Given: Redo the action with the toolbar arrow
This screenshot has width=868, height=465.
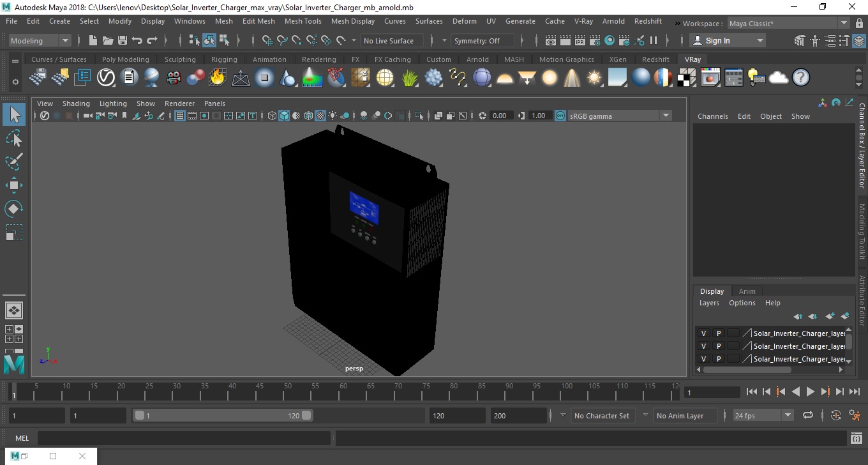Looking at the screenshot, I should 152,40.
